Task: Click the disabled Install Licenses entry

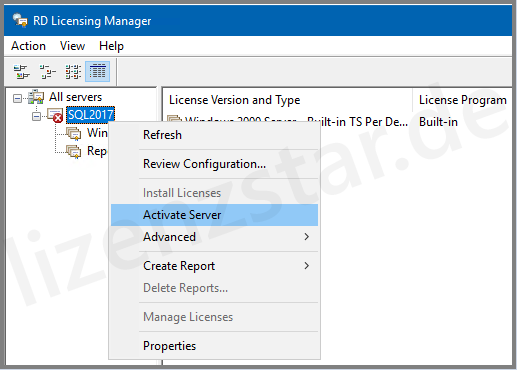Action: (x=214, y=193)
